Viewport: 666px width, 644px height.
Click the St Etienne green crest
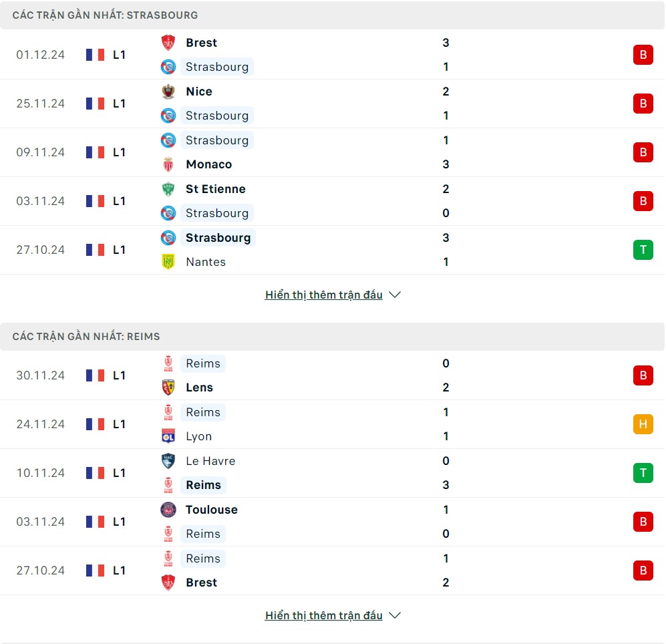(x=168, y=189)
